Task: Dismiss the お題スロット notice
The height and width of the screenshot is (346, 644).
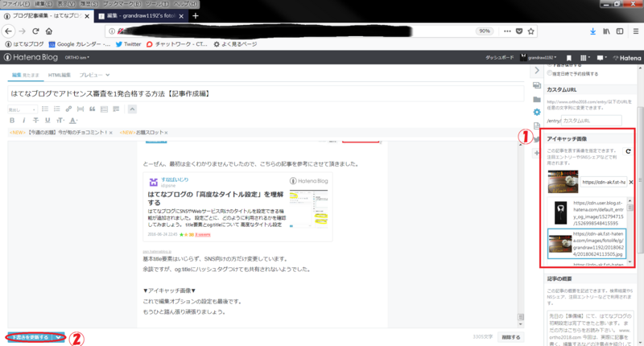Action: [x=166, y=133]
